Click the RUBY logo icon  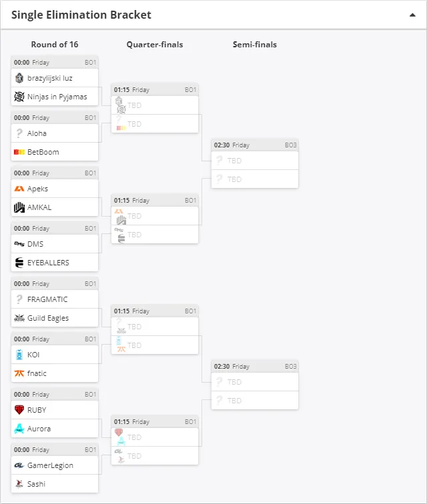click(x=19, y=410)
